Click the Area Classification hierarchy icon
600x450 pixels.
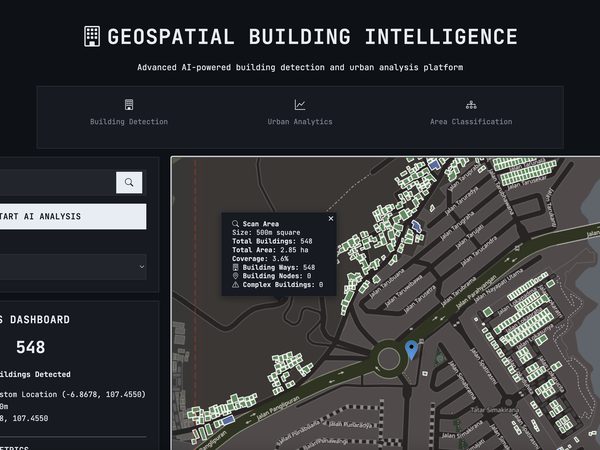tap(471, 104)
